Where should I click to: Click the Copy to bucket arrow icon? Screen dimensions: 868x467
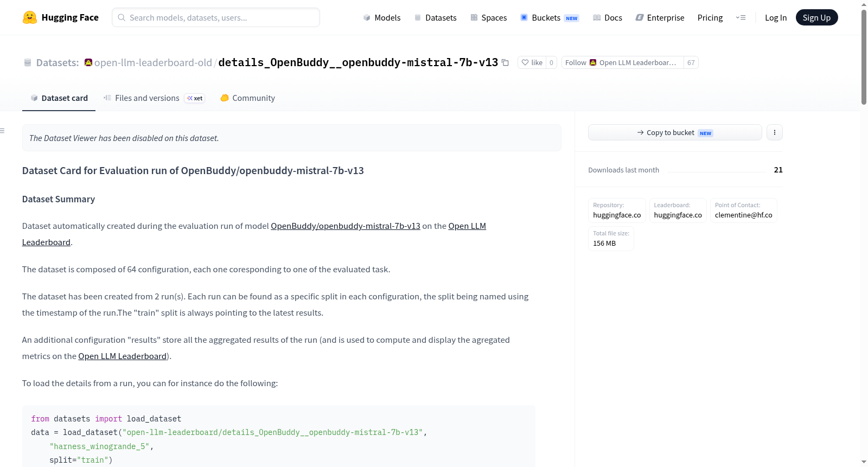(641, 132)
